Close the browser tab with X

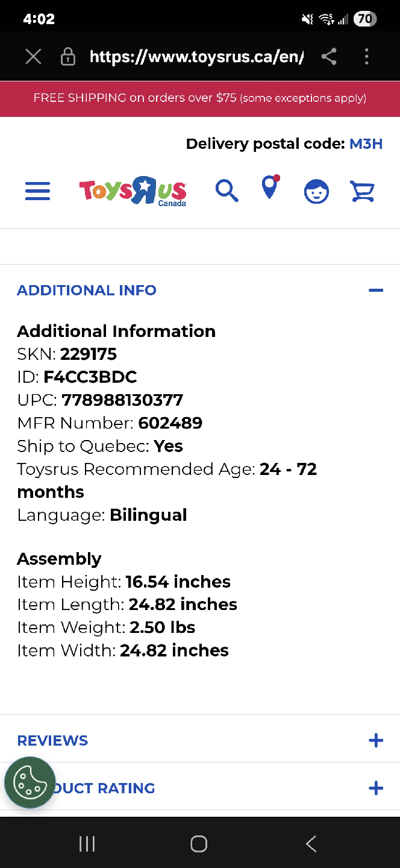tap(33, 57)
